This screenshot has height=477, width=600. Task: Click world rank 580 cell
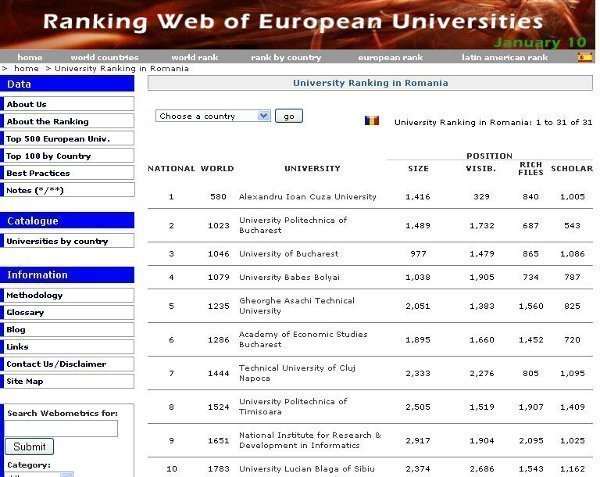pyautogui.click(x=218, y=197)
